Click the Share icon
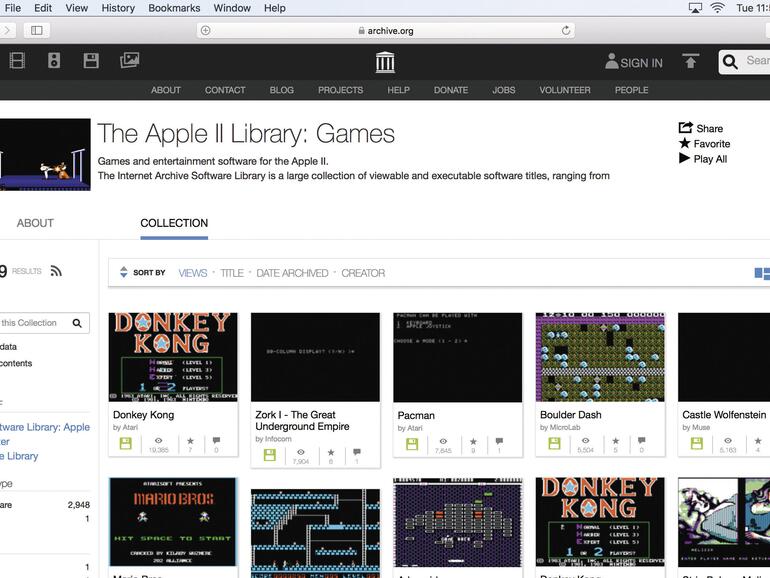The image size is (770, 578). point(686,128)
